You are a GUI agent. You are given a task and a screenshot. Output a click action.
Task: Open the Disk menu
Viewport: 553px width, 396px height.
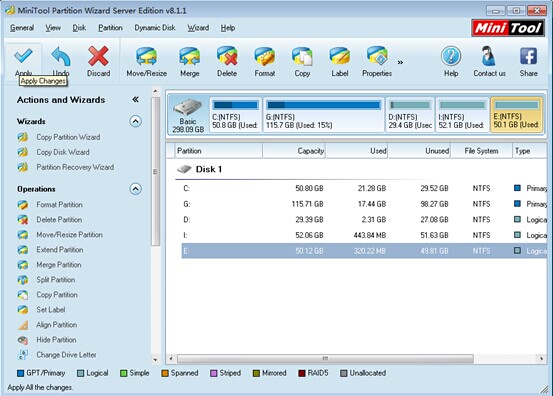click(79, 28)
